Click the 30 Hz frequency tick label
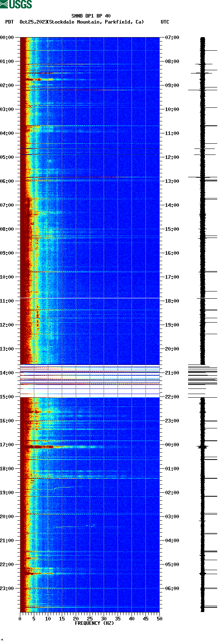Screen dimensions: 220x644 click(104, 619)
